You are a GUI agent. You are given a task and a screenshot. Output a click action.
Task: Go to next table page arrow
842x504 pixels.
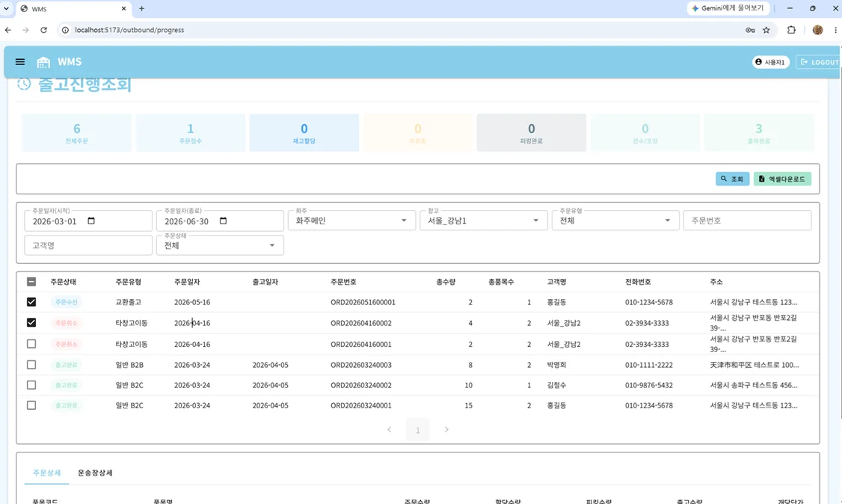coord(446,429)
